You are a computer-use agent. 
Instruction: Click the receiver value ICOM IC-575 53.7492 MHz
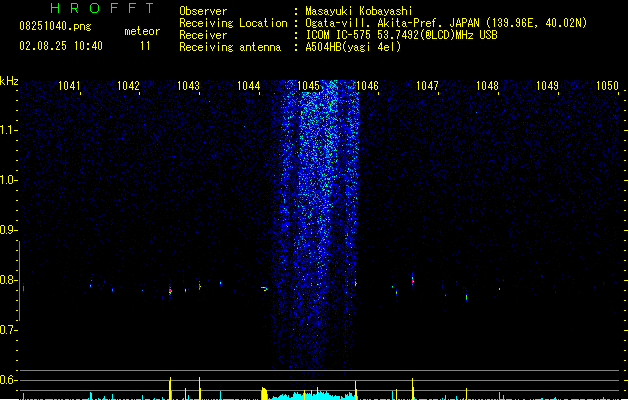(x=401, y=35)
